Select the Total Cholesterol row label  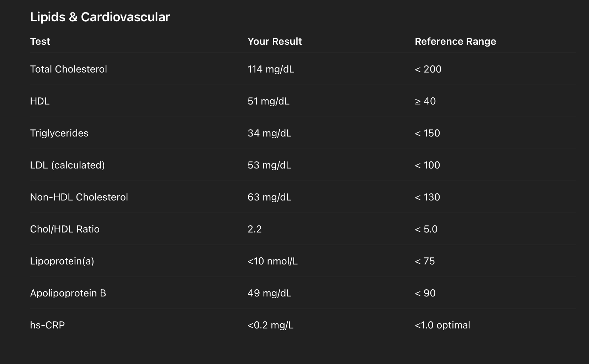(x=68, y=69)
